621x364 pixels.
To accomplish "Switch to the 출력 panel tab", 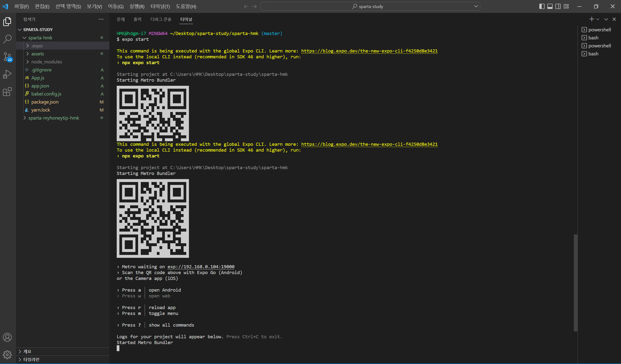I will click(x=138, y=19).
